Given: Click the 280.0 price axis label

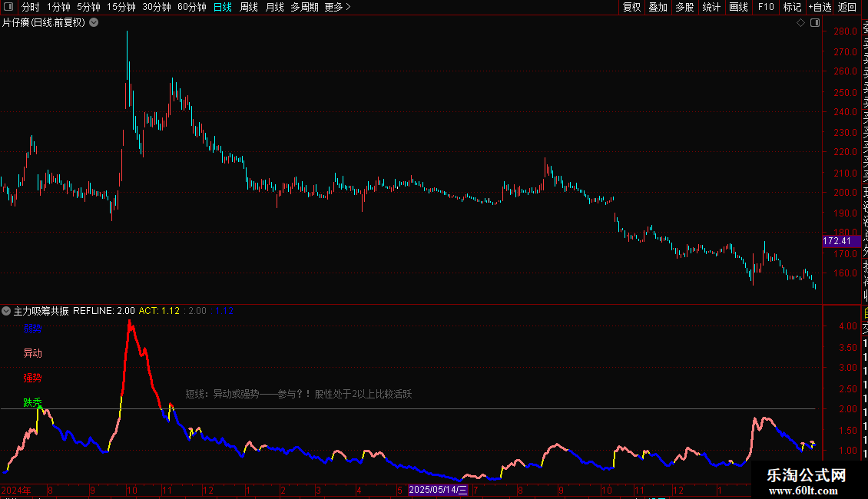Looking at the screenshot, I should [845, 31].
